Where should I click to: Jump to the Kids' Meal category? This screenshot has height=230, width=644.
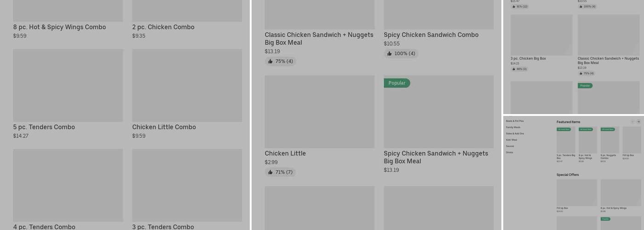512,140
